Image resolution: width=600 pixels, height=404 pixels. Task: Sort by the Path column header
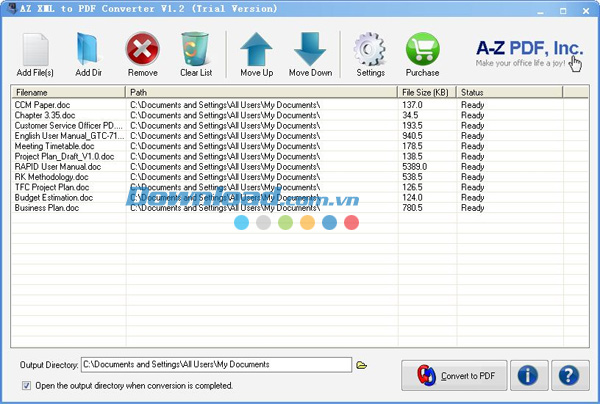(261, 92)
